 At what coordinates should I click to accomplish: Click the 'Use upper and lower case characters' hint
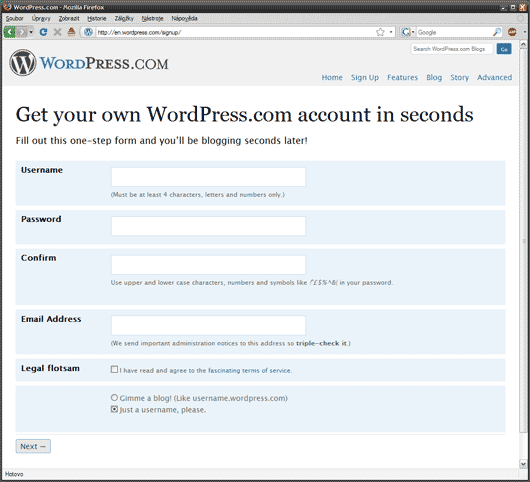252,283
